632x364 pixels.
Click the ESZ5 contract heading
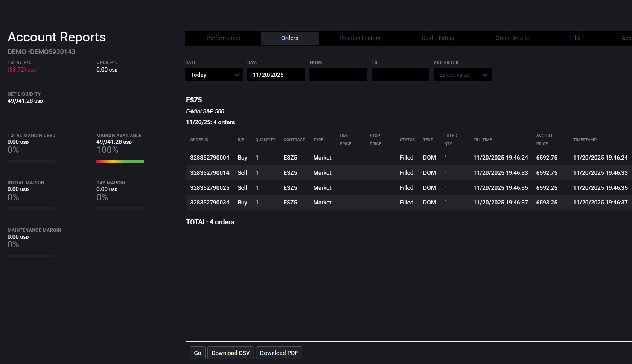(194, 100)
